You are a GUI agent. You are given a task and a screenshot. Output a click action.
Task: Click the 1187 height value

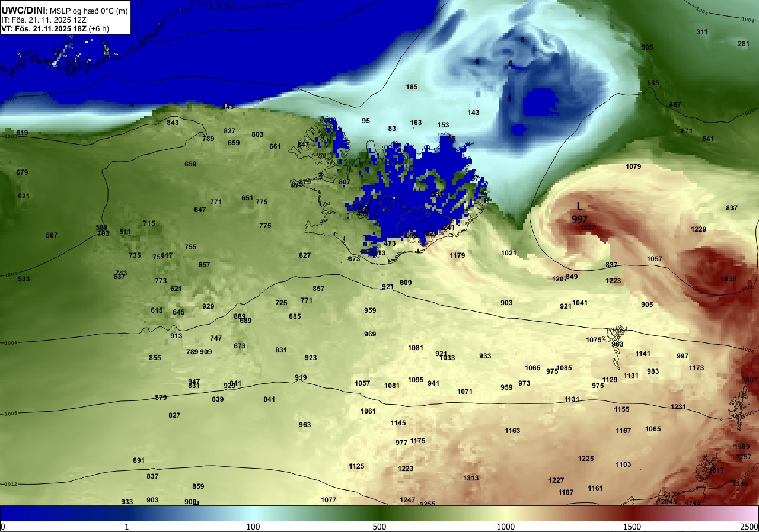click(x=566, y=492)
